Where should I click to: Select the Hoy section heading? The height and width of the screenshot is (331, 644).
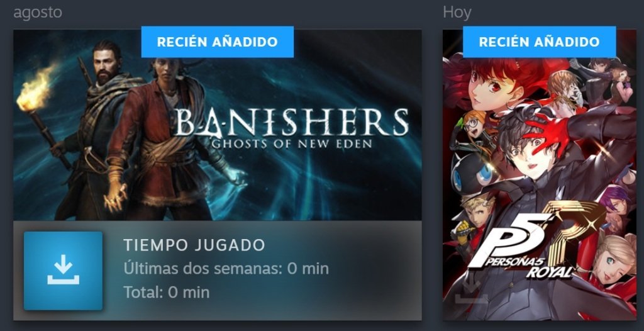(457, 13)
